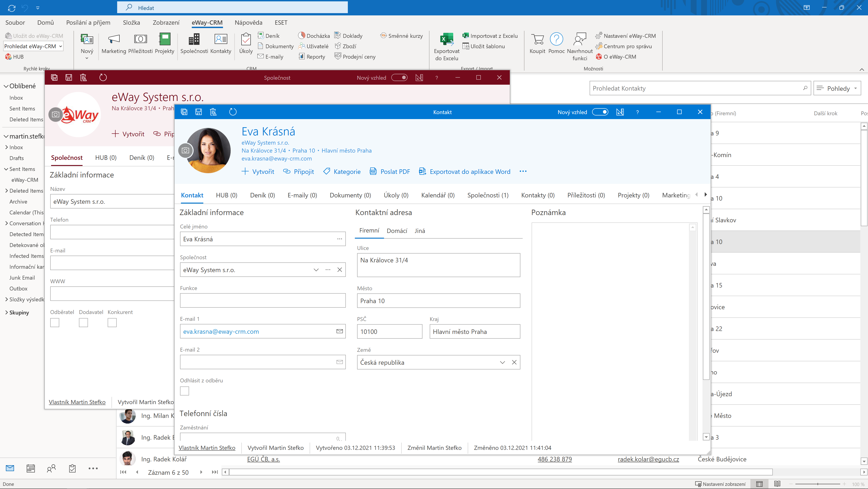Screen dimensions: 868x489
Task: Refresh the Společnost window
Action: pyautogui.click(x=103, y=78)
